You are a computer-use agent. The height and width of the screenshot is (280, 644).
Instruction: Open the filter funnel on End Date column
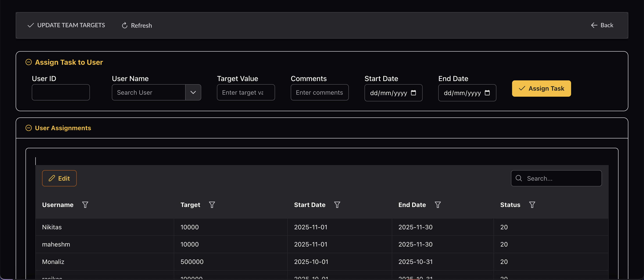click(x=438, y=205)
